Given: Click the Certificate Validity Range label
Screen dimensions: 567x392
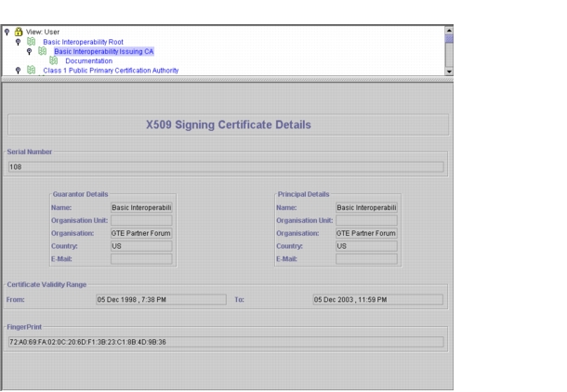Looking at the screenshot, I should pos(46,284).
